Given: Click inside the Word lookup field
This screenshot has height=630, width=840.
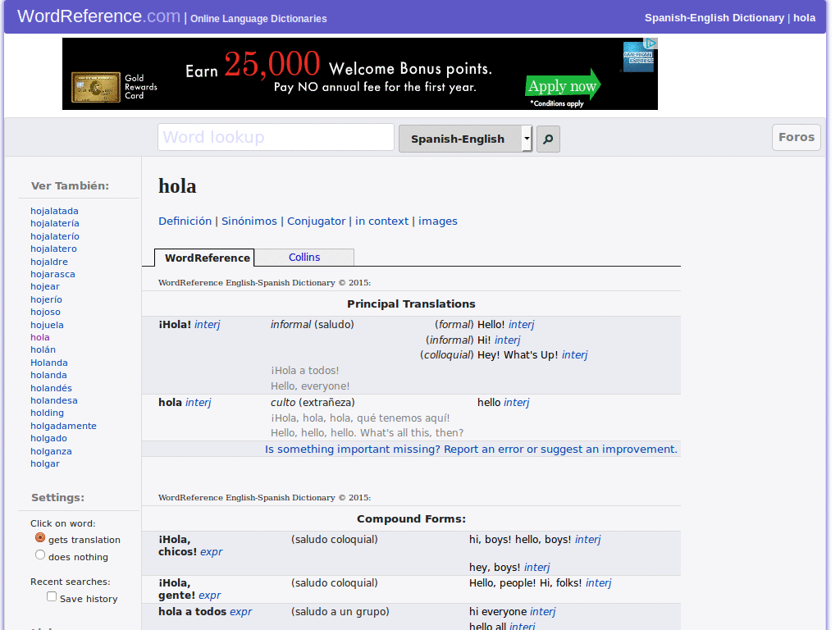Looking at the screenshot, I should [276, 137].
